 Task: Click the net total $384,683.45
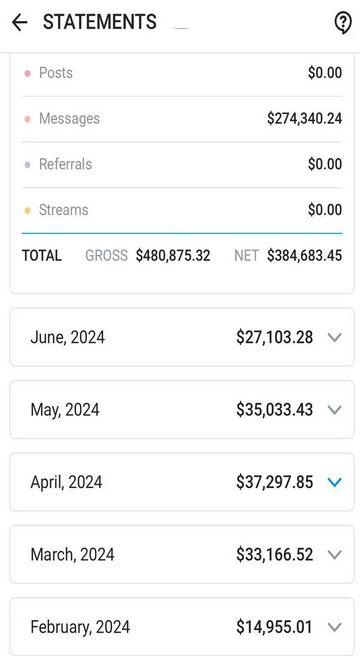305,256
